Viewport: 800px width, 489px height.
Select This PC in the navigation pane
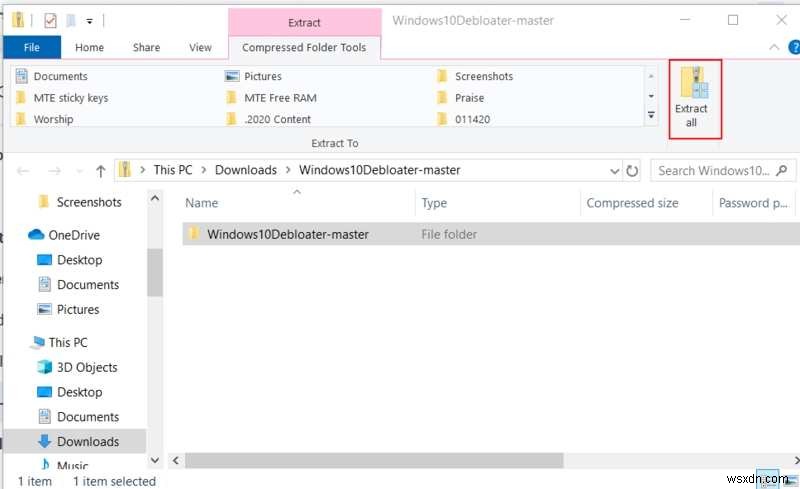tap(59, 342)
